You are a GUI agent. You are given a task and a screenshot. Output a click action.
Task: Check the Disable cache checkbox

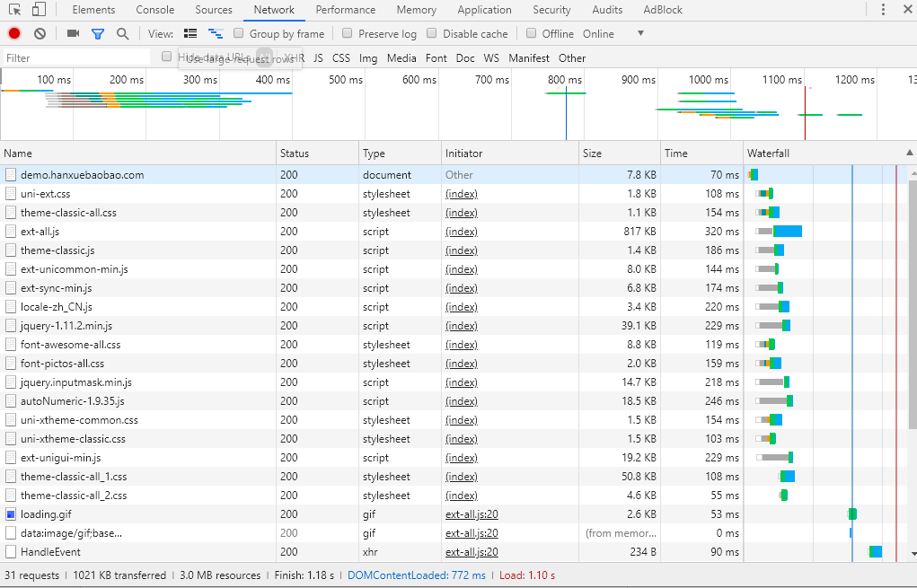[x=432, y=34]
